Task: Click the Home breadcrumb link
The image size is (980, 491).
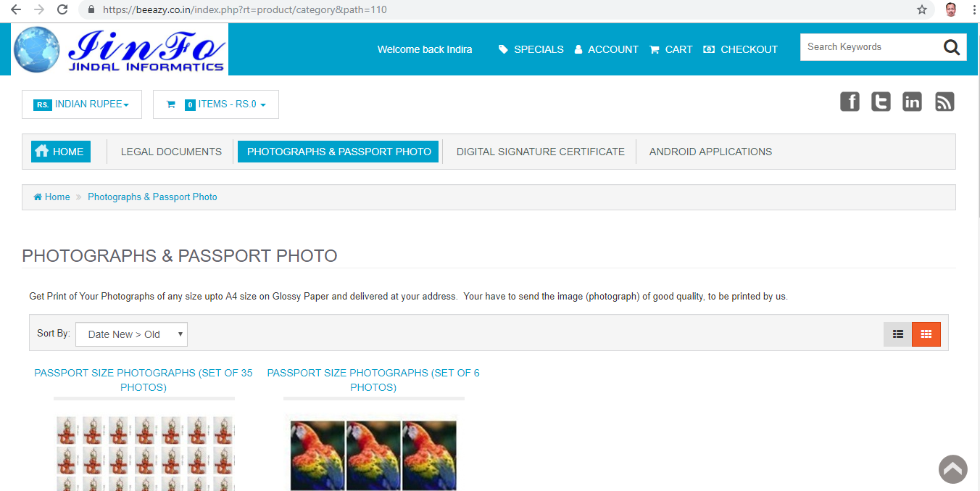Action: tap(57, 197)
